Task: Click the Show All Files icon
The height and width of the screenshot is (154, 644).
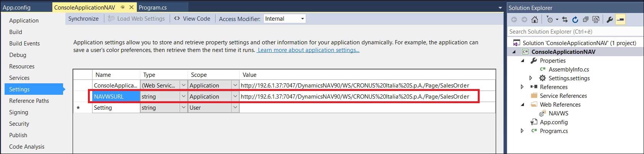Action: tap(595, 19)
